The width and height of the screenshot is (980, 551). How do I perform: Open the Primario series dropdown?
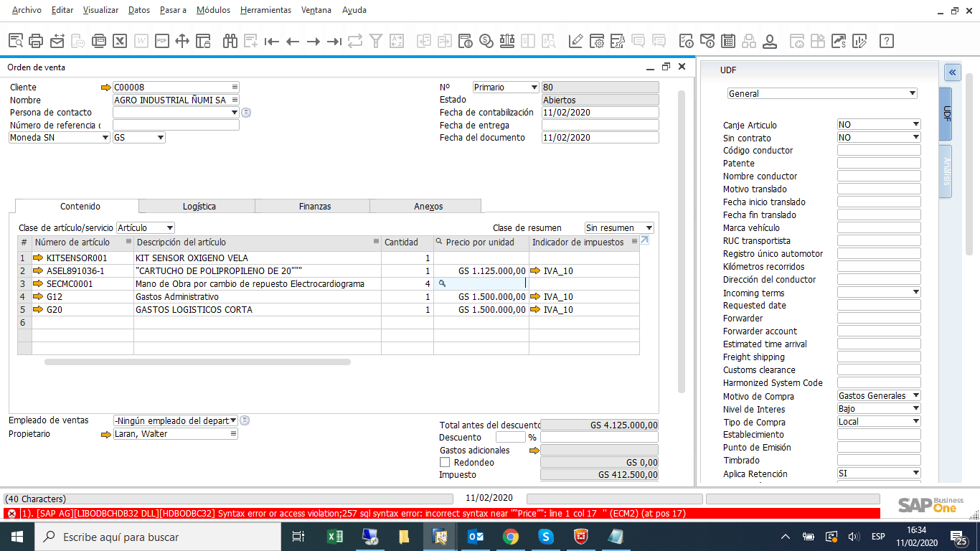534,88
